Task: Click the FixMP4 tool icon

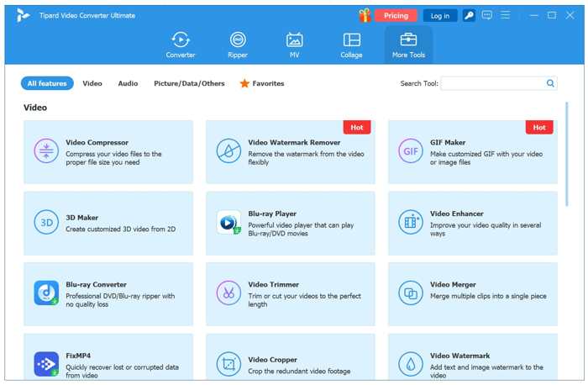Action: coord(45,364)
